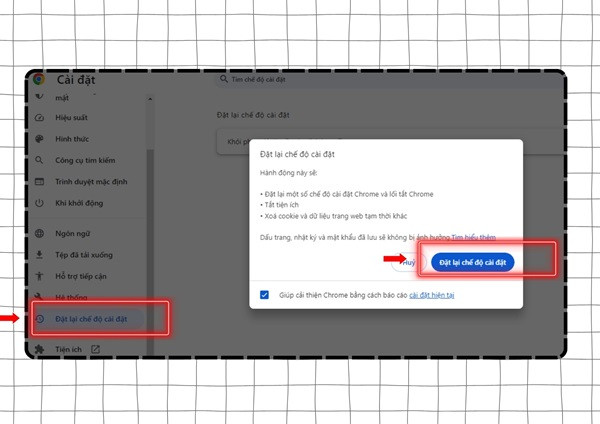Click the Ngôn ngữ globe icon

[x=39, y=233]
